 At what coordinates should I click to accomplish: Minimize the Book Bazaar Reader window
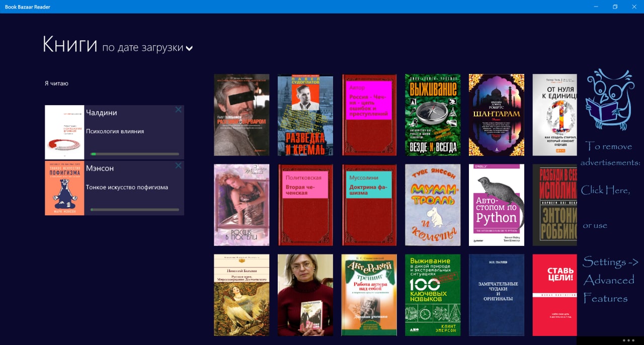point(596,7)
